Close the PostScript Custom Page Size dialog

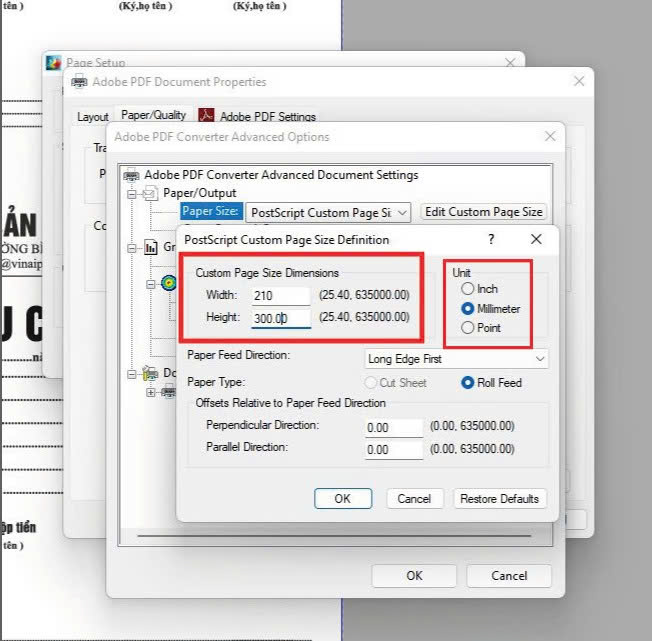[536, 239]
